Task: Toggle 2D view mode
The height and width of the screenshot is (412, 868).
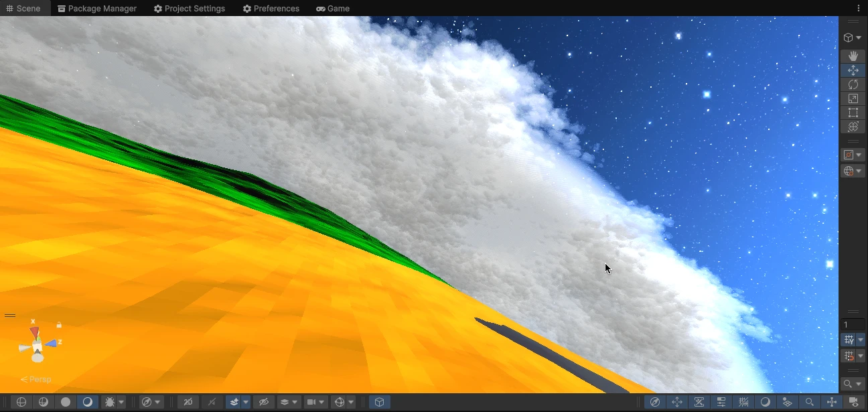Action: point(188,402)
